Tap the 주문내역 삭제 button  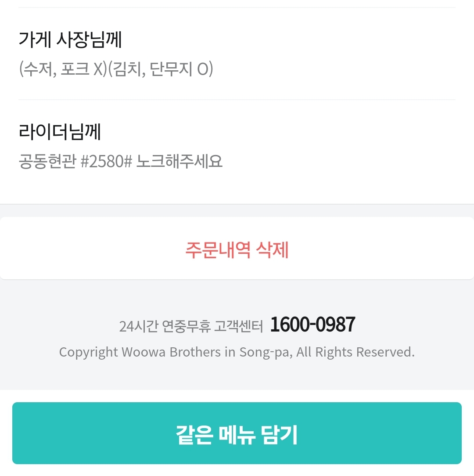[x=237, y=250]
